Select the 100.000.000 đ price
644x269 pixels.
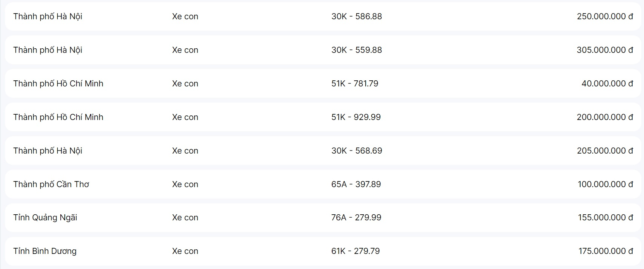pos(605,184)
